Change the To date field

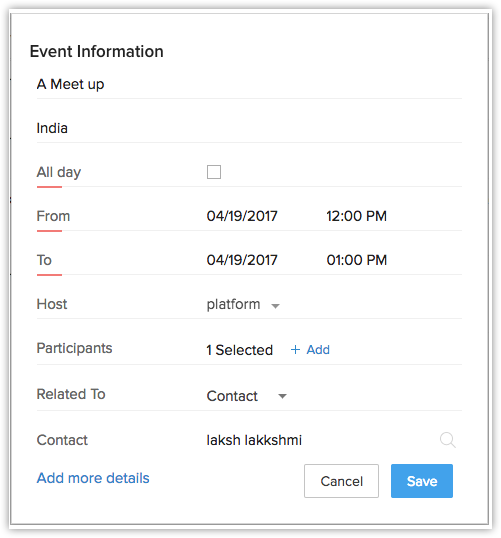pyautogui.click(x=242, y=260)
